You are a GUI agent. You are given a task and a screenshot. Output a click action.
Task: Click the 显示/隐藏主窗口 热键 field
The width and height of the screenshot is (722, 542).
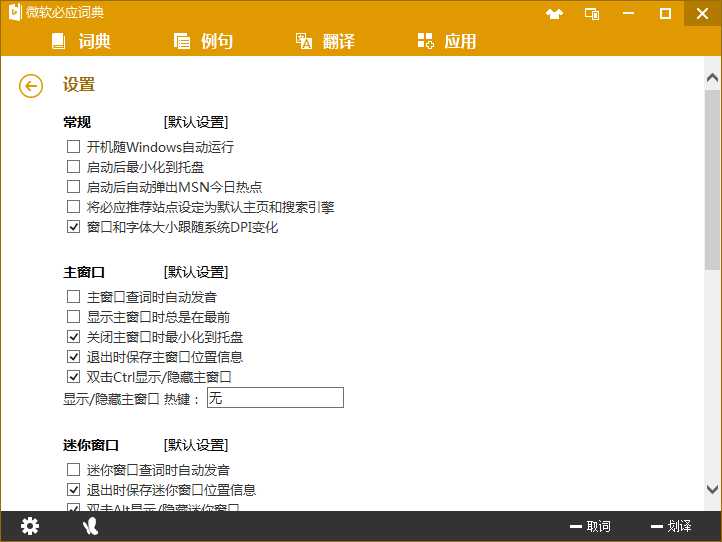tap(275, 398)
